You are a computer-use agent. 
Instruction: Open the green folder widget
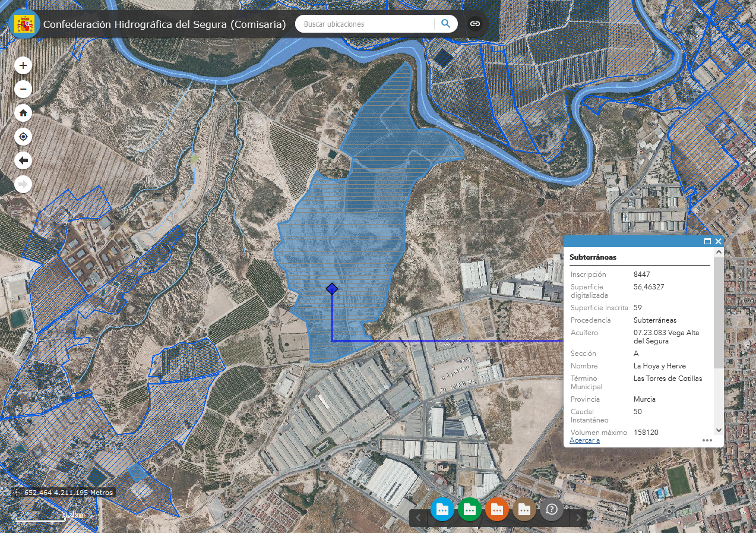tap(470, 509)
